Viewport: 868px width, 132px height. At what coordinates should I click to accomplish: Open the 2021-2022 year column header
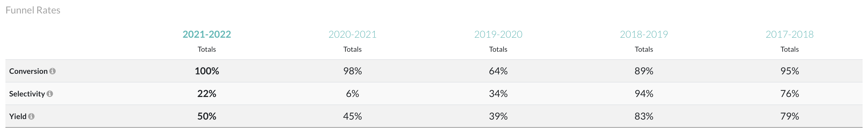tap(207, 34)
